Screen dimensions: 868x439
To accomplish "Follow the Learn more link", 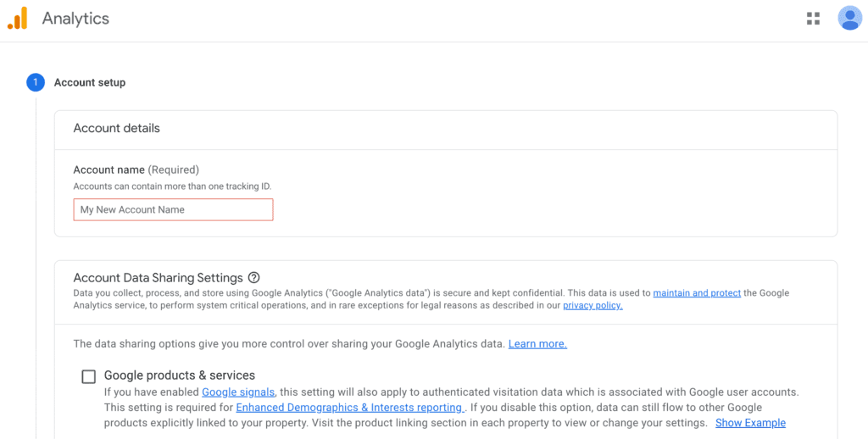I will (x=537, y=344).
